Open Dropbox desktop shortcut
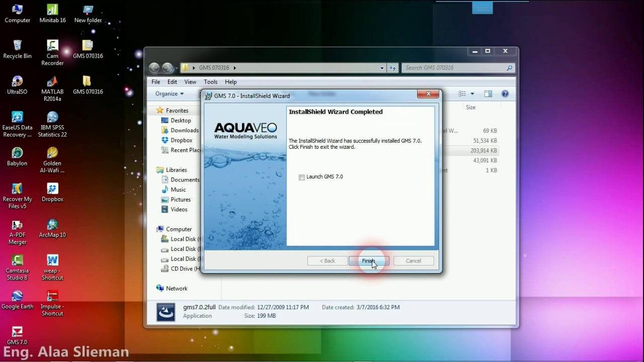The image size is (644, 362). (x=52, y=192)
